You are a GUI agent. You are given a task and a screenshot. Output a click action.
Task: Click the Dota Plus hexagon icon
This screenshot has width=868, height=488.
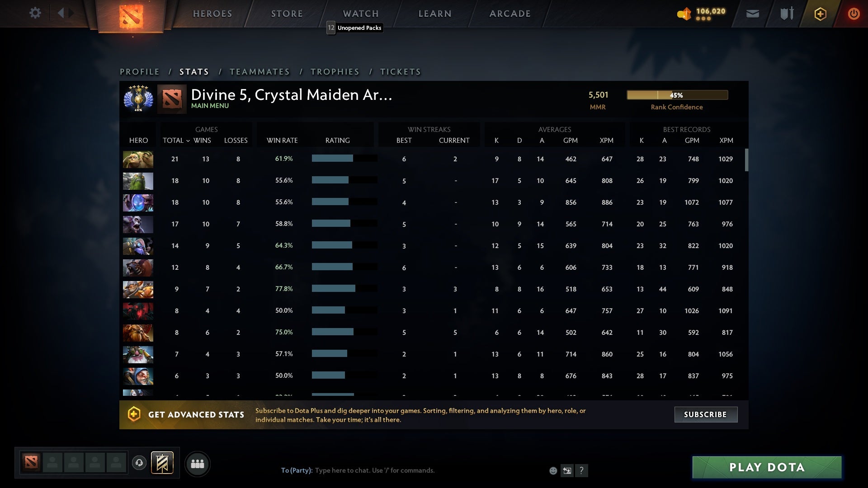pyautogui.click(x=820, y=14)
